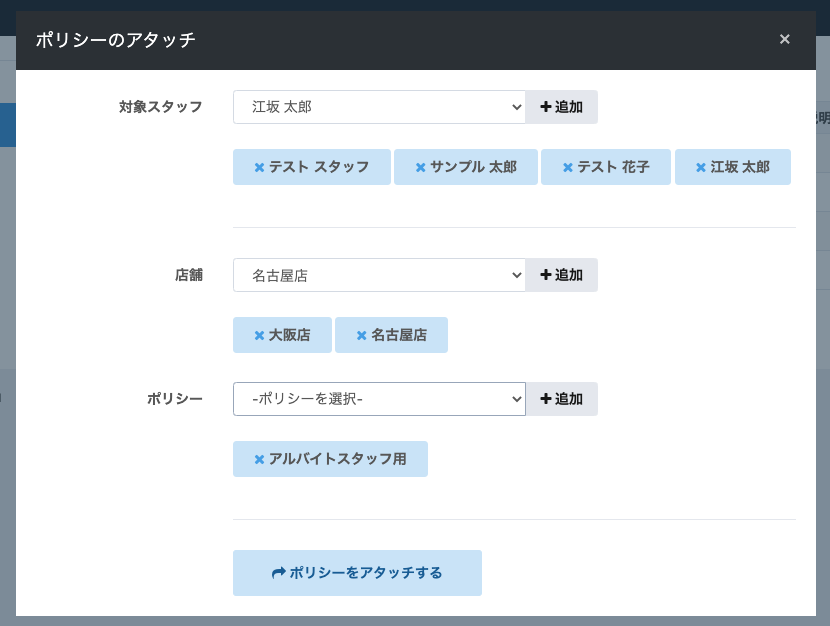Click the サンプル 太郎 staff tag label
The height and width of the screenshot is (626, 830).
pos(473,168)
